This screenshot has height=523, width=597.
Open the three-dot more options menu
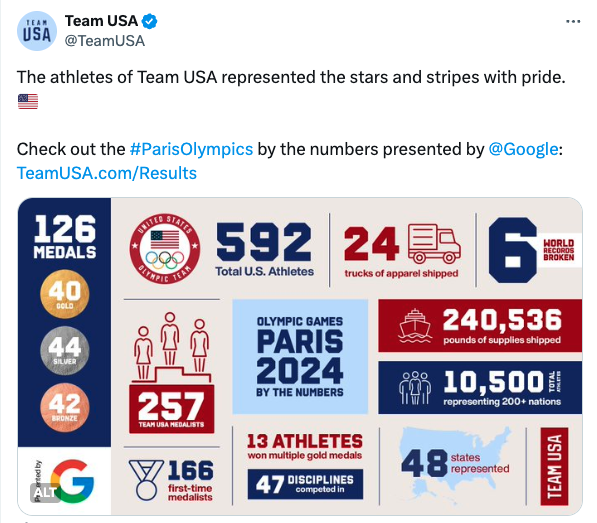click(573, 21)
